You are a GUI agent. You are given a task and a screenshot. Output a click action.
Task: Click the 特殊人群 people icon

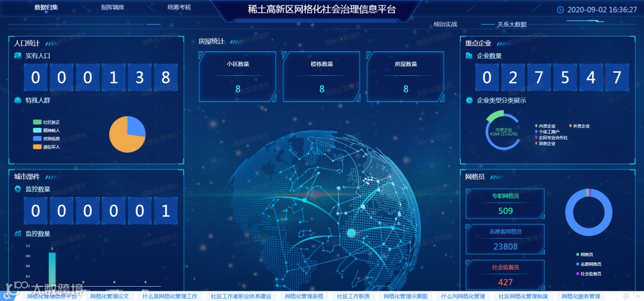18,100
